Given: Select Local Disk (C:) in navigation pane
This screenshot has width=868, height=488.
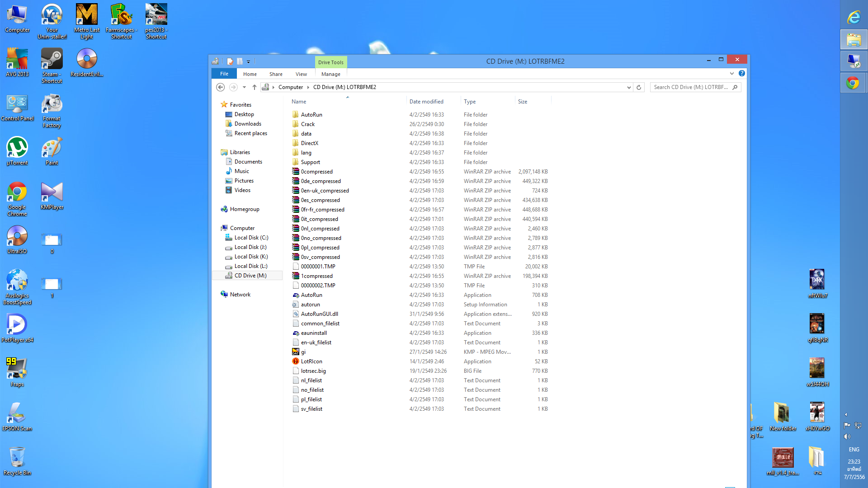Looking at the screenshot, I should coord(251,238).
